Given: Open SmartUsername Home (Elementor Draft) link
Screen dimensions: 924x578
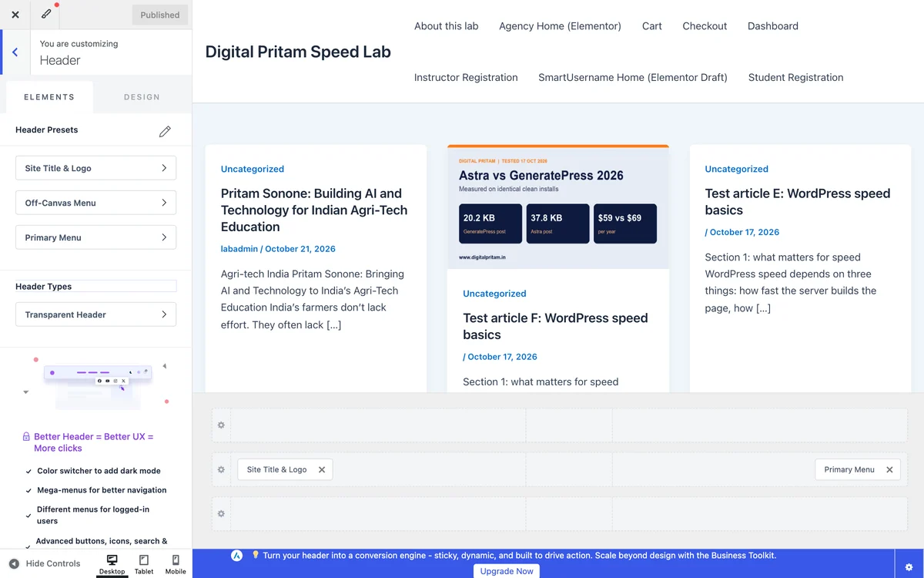Looking at the screenshot, I should (x=632, y=78).
